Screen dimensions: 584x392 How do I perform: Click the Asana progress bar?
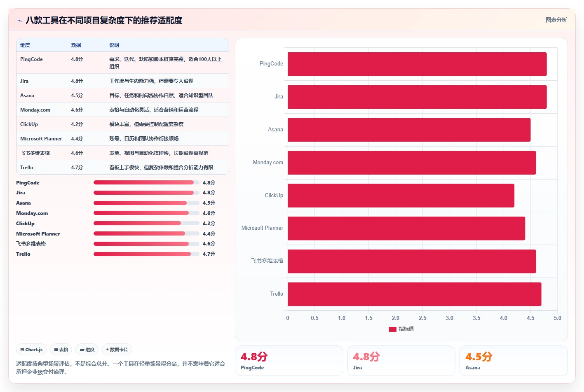(146, 203)
